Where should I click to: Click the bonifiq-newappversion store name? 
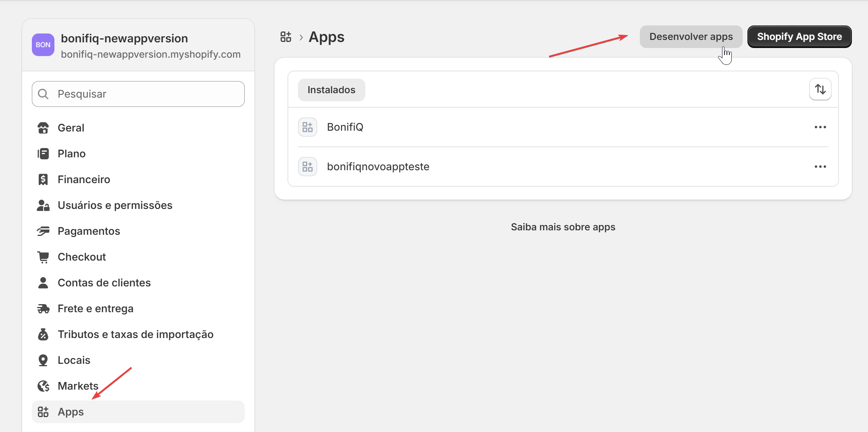point(124,38)
